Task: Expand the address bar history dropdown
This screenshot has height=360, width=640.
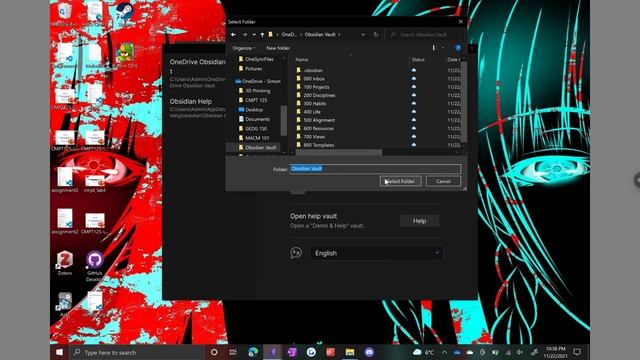Action: click(363, 35)
